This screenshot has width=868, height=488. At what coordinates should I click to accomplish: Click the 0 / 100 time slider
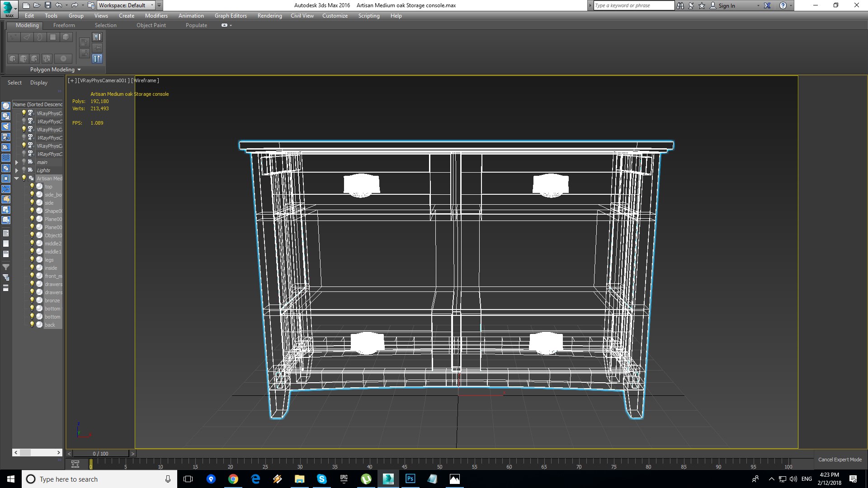(x=100, y=454)
